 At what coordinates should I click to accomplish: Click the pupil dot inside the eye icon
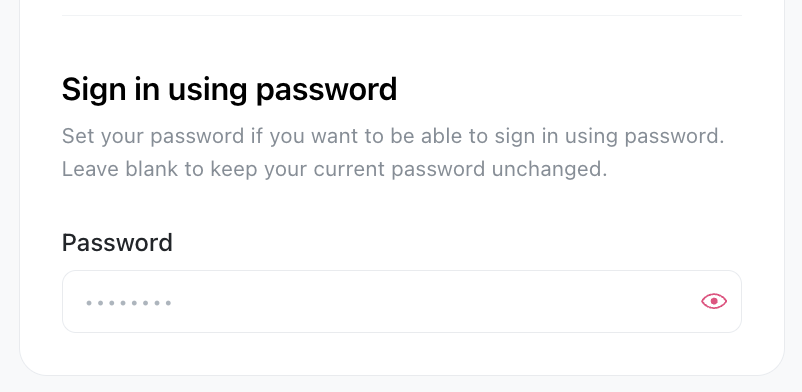(714, 301)
